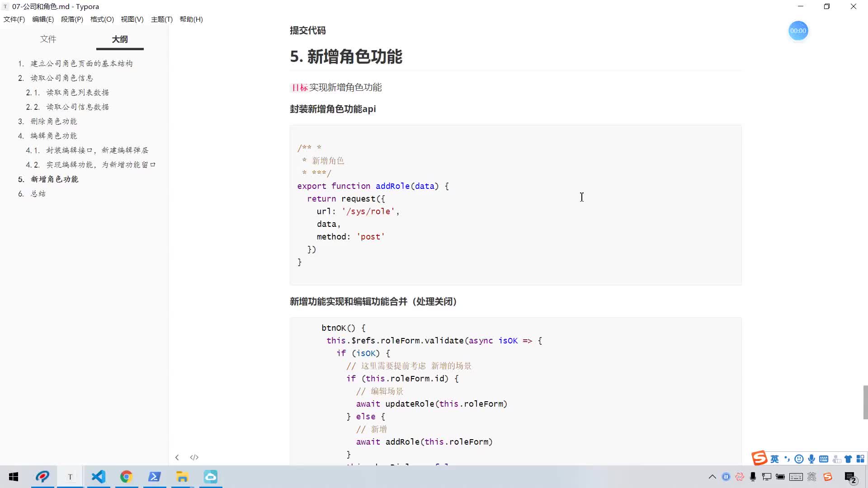
Task: Click the tray microphone icon
Action: (753, 477)
